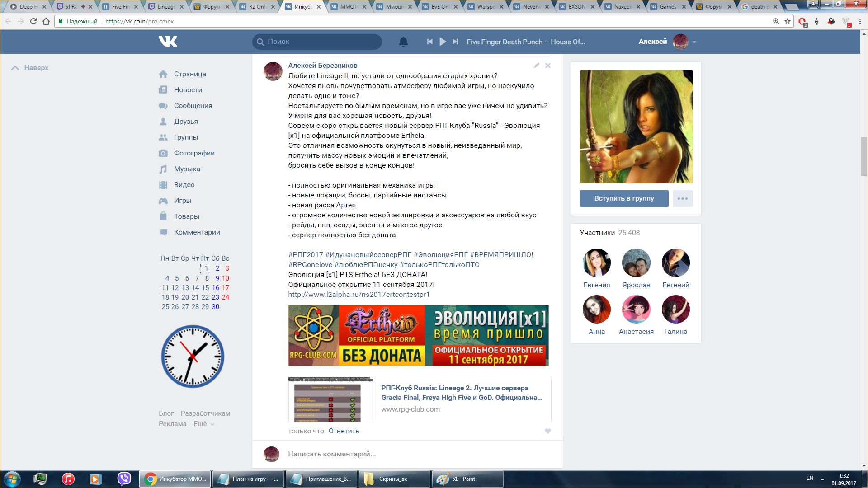Open Windows Start button

tap(12, 479)
